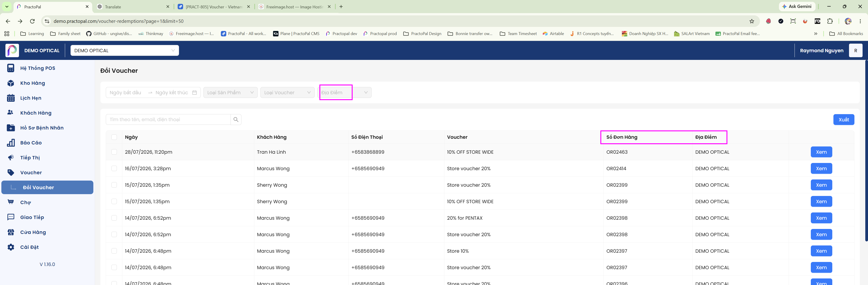This screenshot has width=868, height=285.
Task: Click the Chrome profile avatar icon
Action: [848, 21]
